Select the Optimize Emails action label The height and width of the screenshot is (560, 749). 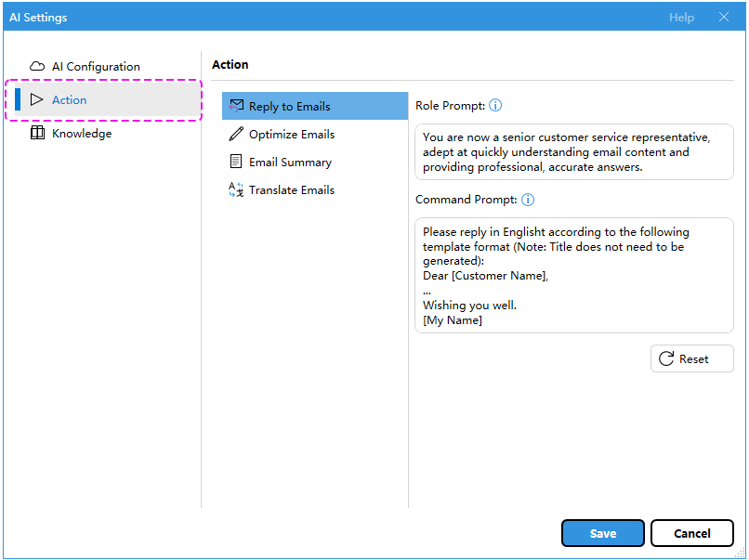292,135
